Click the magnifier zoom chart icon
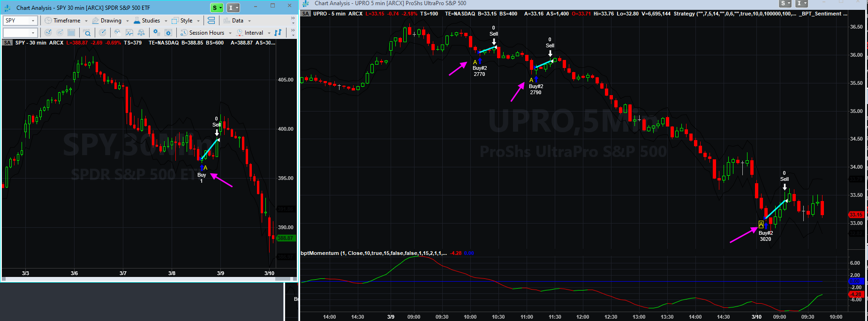 pyautogui.click(x=87, y=33)
